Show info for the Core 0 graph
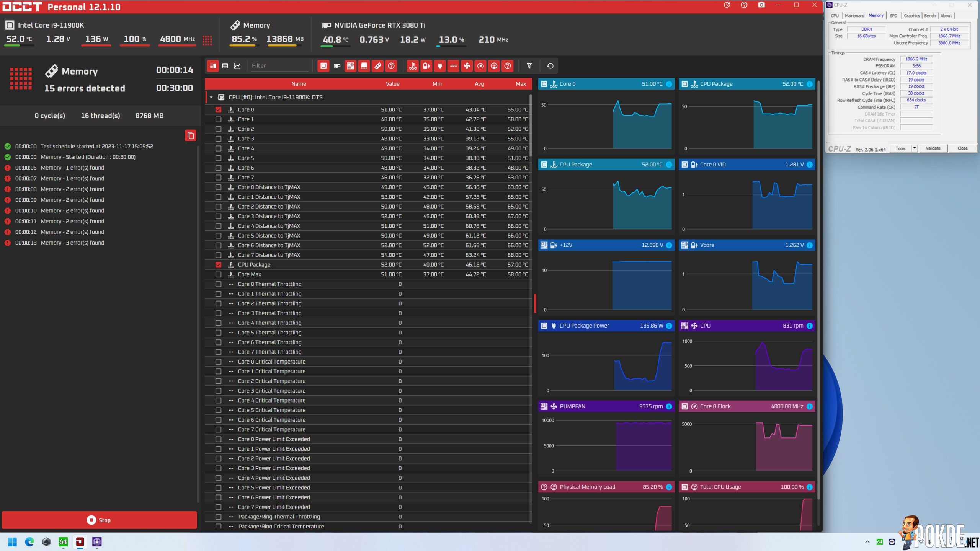This screenshot has height=551, width=980. 669,84
